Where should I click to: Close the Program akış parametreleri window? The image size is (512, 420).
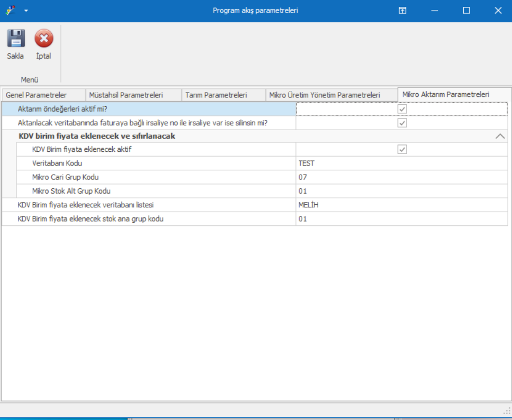click(x=498, y=11)
